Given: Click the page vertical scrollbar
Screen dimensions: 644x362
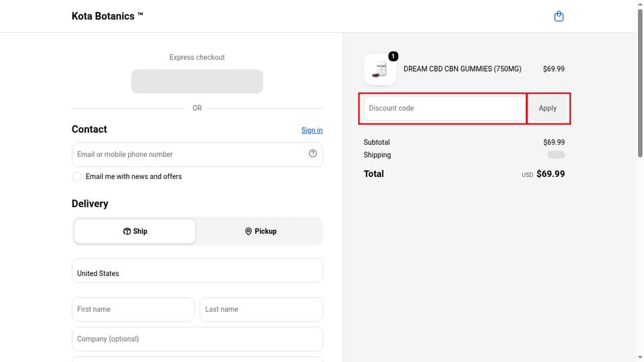Looking at the screenshot, I should [x=640, y=83].
